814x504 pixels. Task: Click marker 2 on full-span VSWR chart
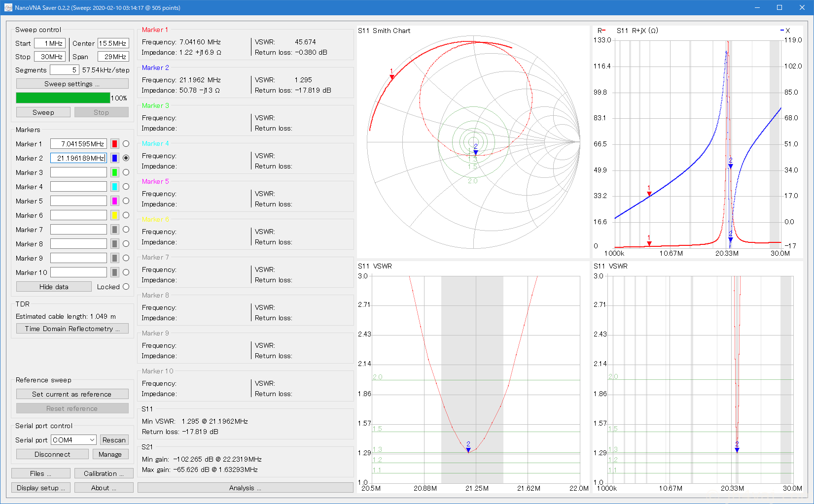pyautogui.click(x=737, y=450)
